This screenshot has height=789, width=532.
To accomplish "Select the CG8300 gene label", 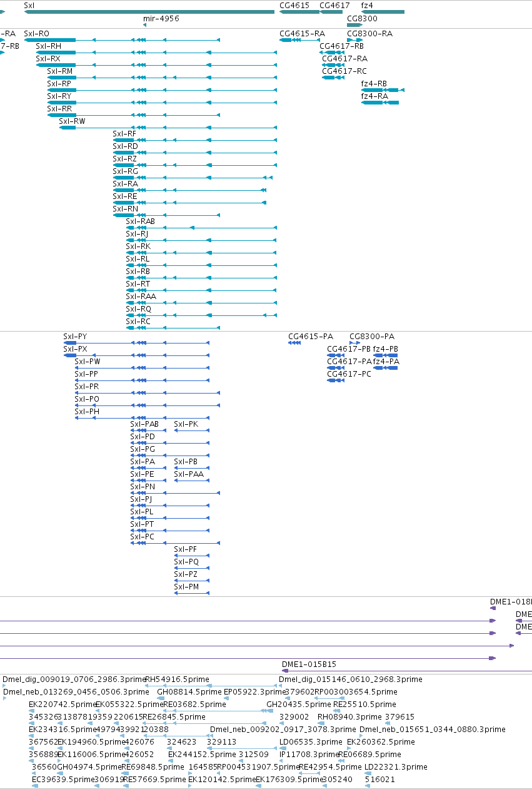I will click(362, 19).
